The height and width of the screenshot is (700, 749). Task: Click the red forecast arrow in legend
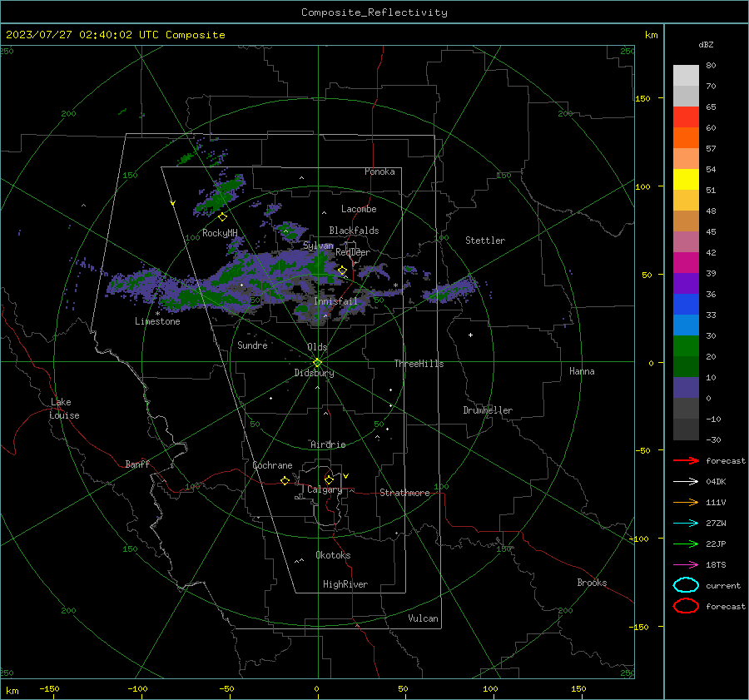pos(686,460)
